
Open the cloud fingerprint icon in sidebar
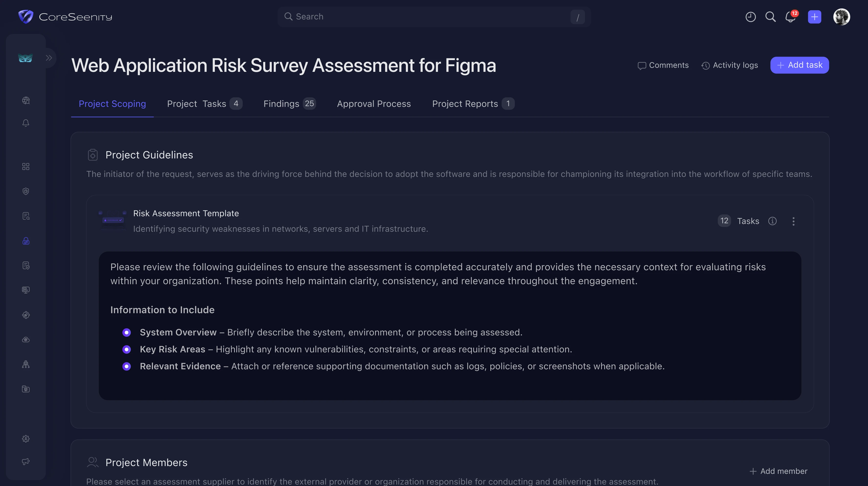pos(26,340)
